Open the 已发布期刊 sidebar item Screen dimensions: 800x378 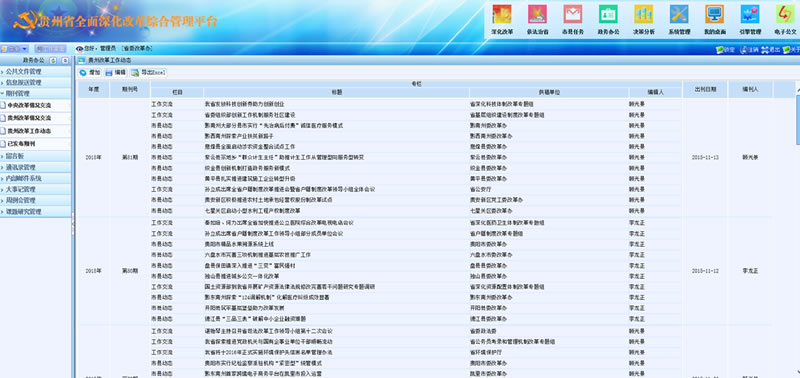tap(35, 144)
